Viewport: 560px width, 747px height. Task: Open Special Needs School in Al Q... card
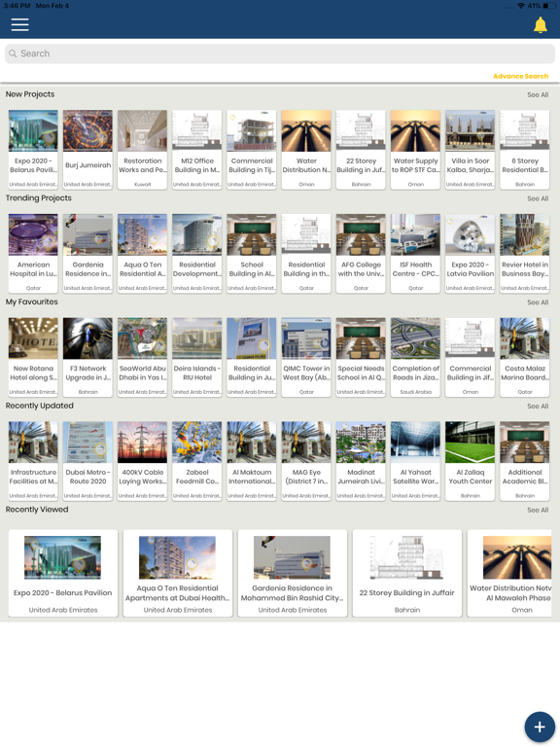coord(361,357)
